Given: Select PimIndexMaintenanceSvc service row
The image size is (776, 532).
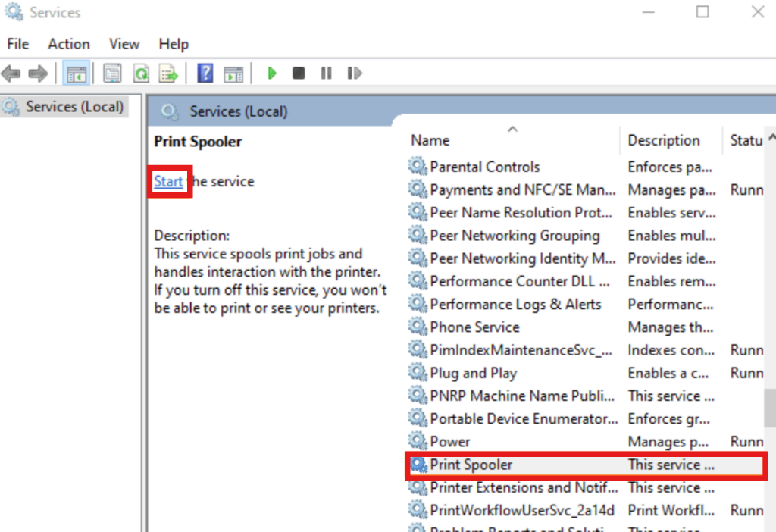Looking at the screenshot, I should coord(586,350).
